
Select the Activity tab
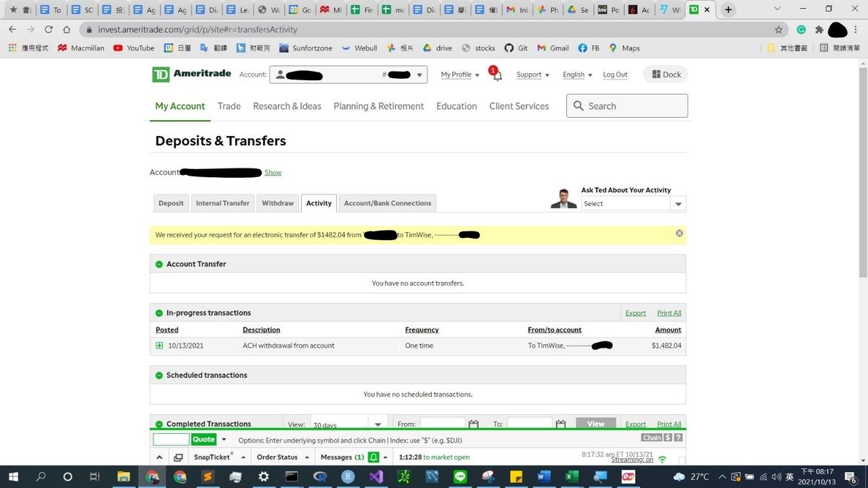[x=319, y=203]
